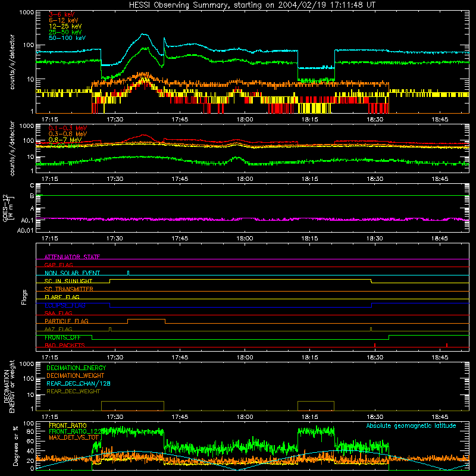Click the green FRONT_RATIO_1225 legend label
476x476 pixels.
click(x=76, y=431)
